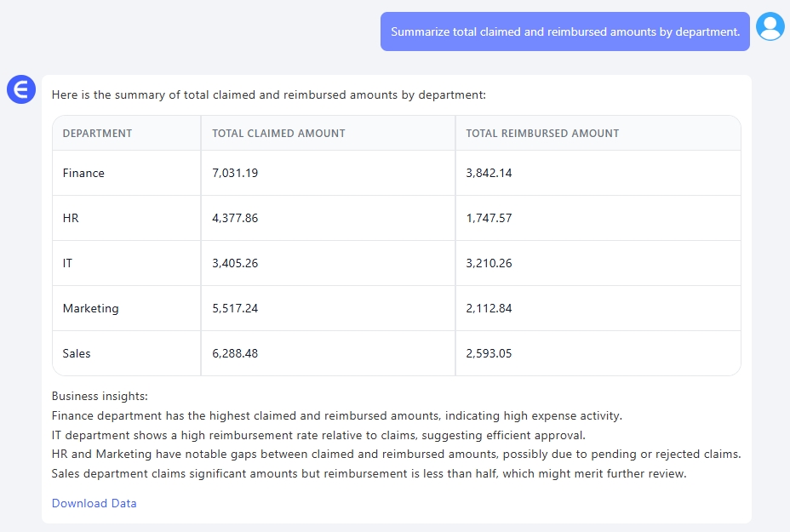
Task: Click the user's summarize request message bubble
Action: 564,31
